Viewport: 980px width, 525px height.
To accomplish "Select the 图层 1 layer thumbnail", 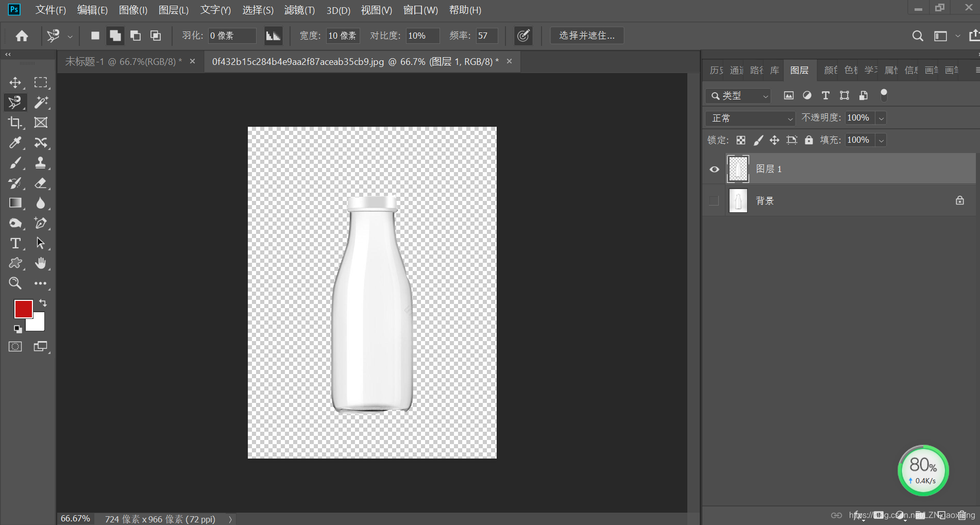I will click(x=738, y=169).
